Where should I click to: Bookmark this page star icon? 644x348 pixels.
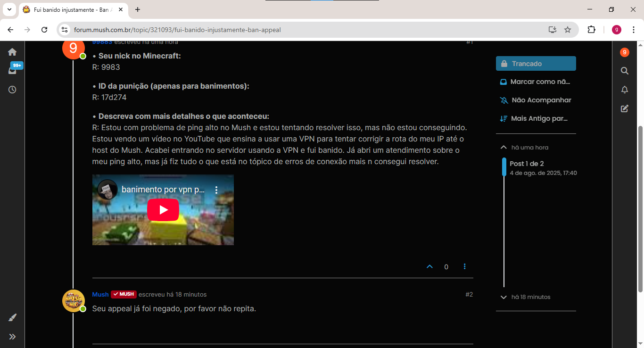568,30
